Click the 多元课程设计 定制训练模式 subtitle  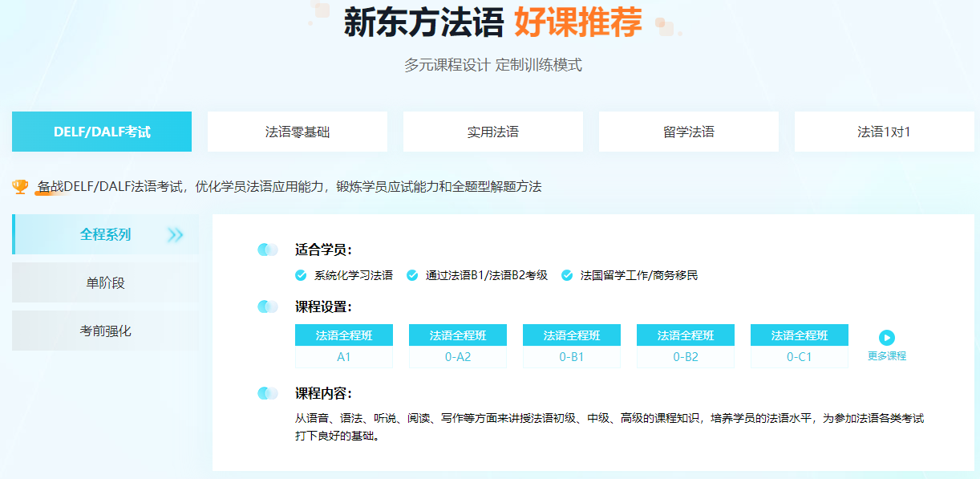point(493,65)
